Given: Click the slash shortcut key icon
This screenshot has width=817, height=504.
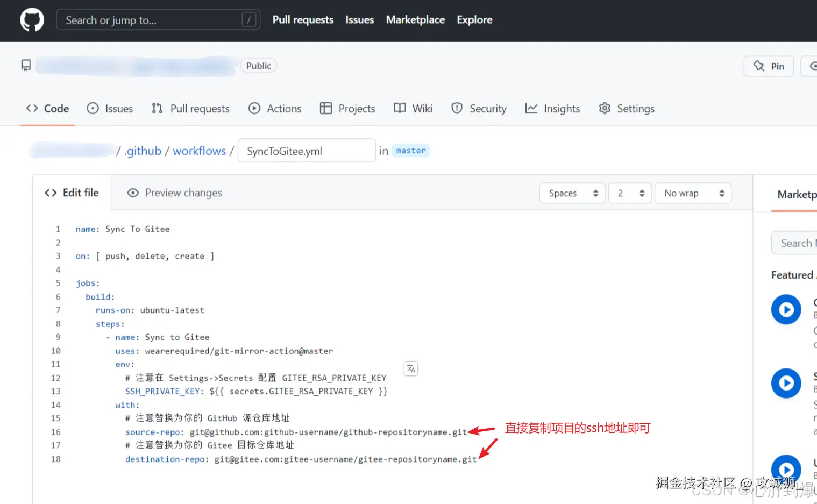Looking at the screenshot, I should click(248, 20).
